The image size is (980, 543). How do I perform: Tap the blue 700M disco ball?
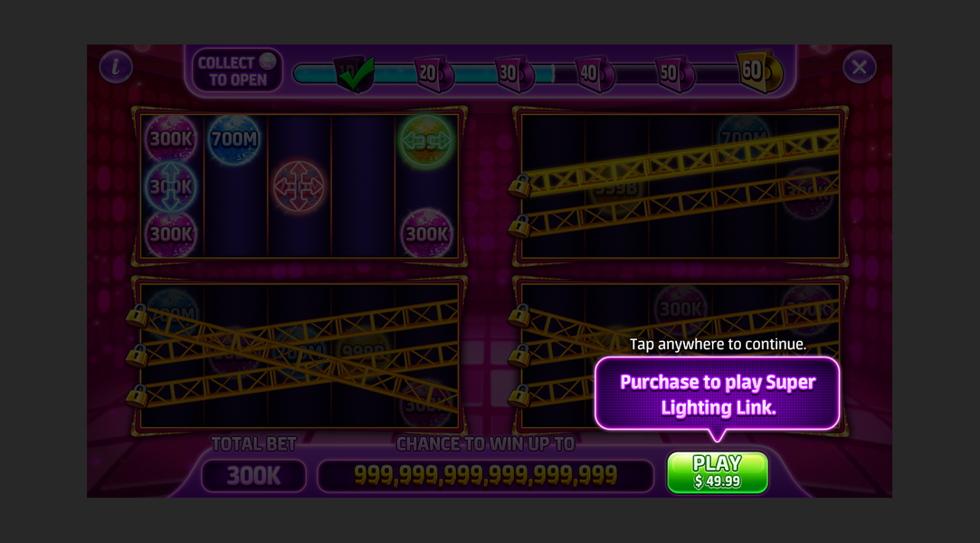[234, 138]
